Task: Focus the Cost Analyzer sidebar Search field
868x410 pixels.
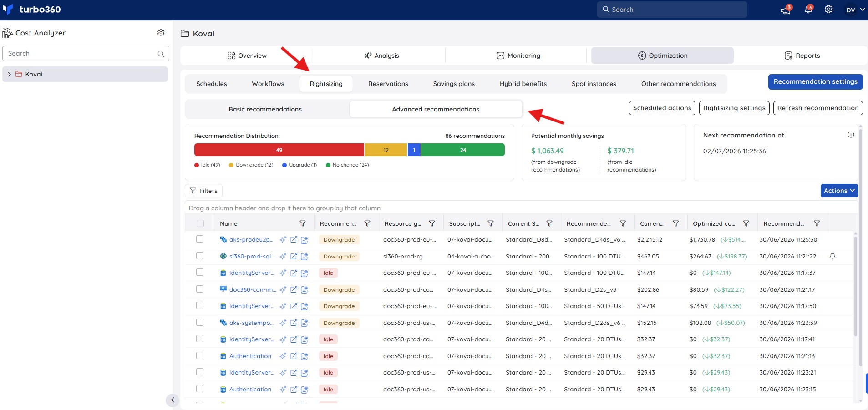Action: tap(86, 53)
